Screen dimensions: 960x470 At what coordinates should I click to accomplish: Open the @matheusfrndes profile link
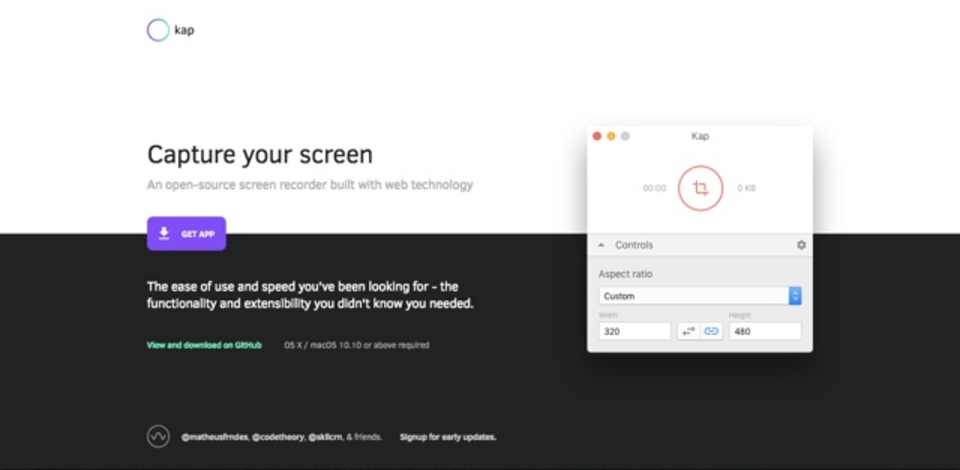coord(214,437)
